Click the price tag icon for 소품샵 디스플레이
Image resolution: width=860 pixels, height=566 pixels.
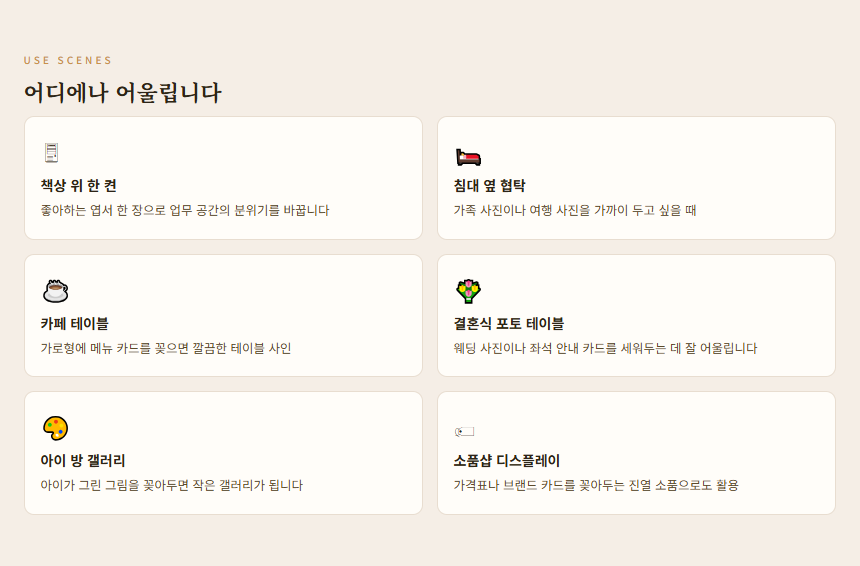[464, 432]
